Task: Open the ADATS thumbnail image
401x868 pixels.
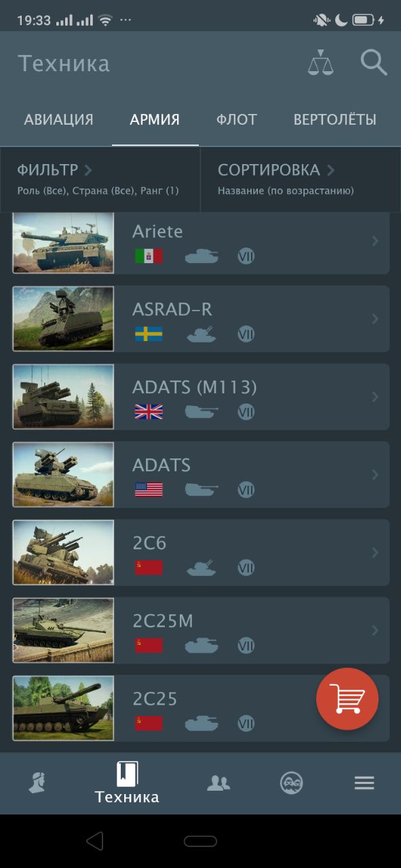Action: (63, 475)
